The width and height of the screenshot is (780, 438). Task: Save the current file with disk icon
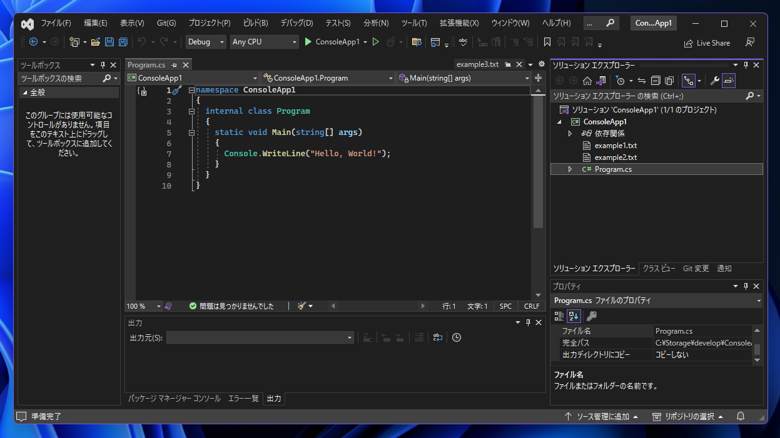pyautogui.click(x=109, y=42)
